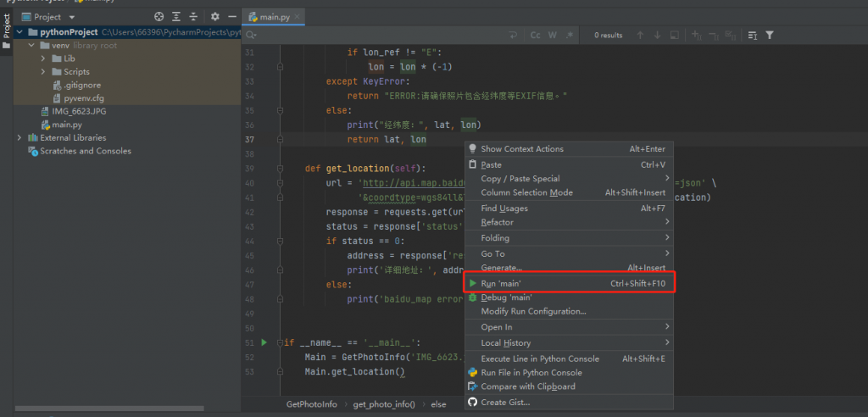This screenshot has width=868, height=417.
Task: Close the main.py editor tab
Action: click(298, 17)
